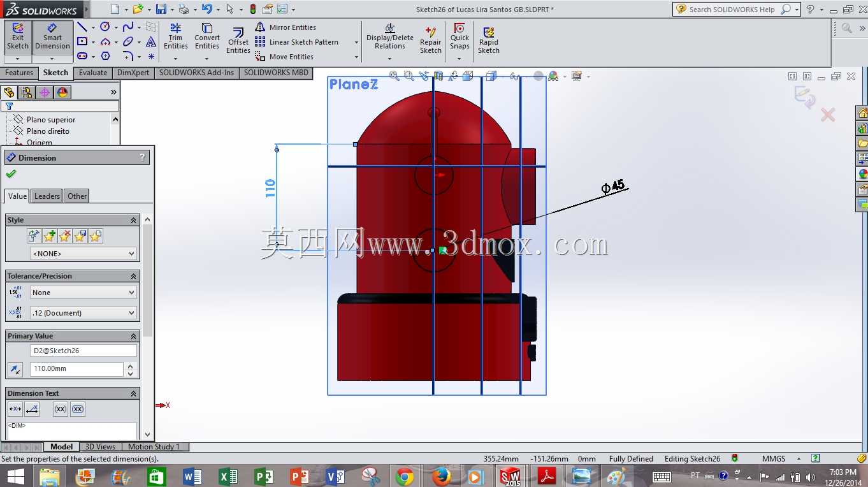Click the Save icon in title toolbar
The height and width of the screenshot is (487, 868).
161,9
